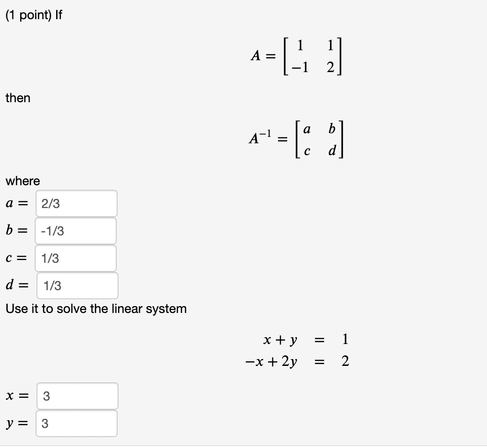This screenshot has height=448, width=487.
Task: Click the input field containing 2/3 for a
Action: (75, 203)
